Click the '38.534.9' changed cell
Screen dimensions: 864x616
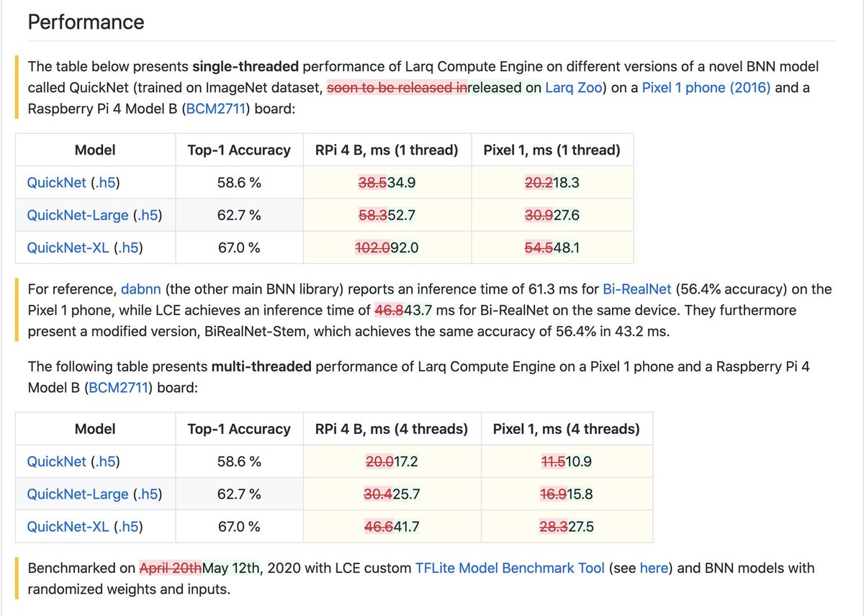click(x=387, y=183)
